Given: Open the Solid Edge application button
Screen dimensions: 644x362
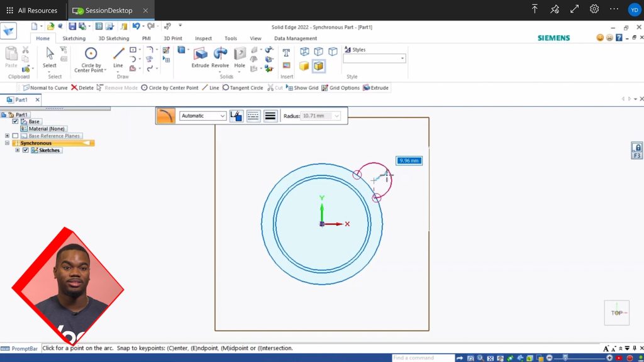Looking at the screenshot, I should coord(8,31).
